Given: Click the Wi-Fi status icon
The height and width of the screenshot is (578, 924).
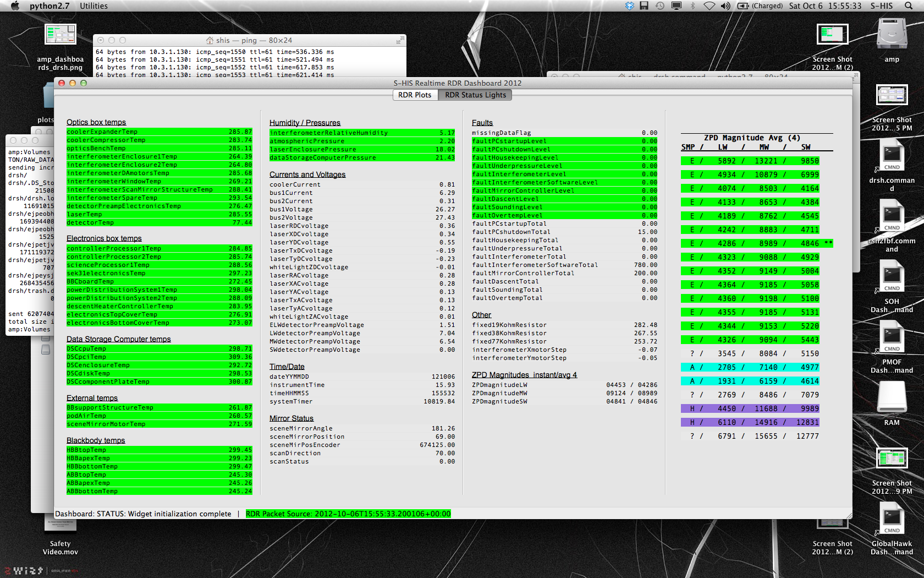Looking at the screenshot, I should tap(710, 6).
